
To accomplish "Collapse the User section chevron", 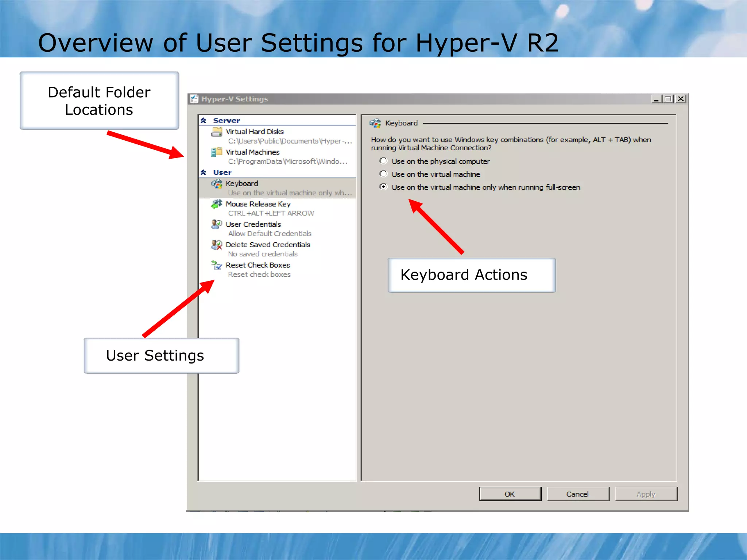I will [204, 172].
